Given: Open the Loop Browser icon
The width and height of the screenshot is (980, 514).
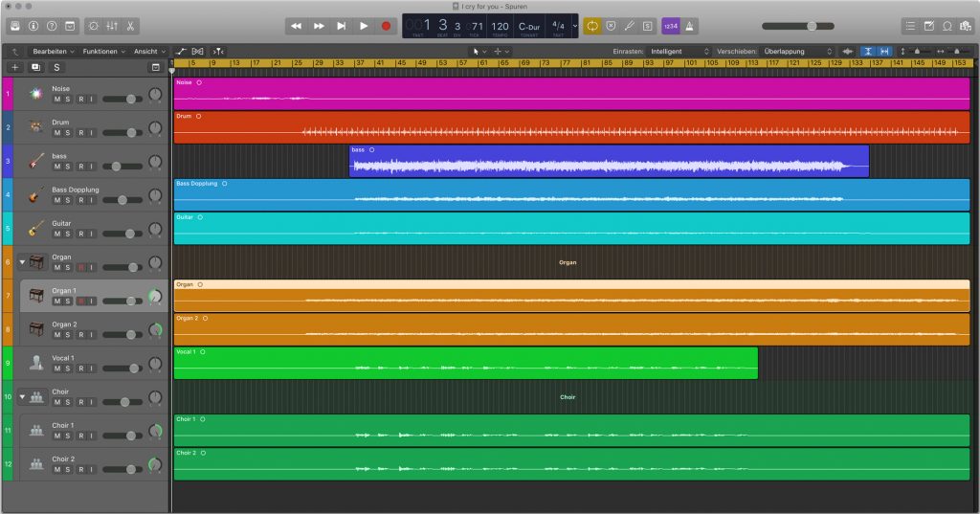Looking at the screenshot, I should [947, 26].
